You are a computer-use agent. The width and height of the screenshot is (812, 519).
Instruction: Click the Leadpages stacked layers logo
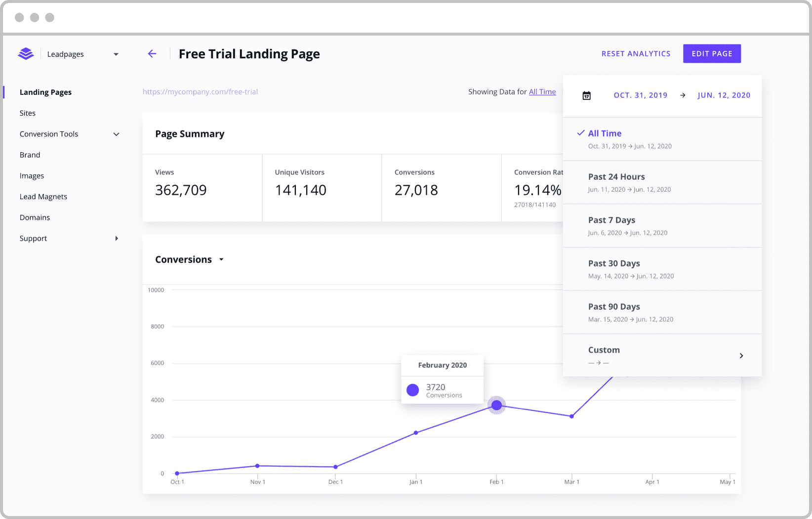click(x=26, y=54)
